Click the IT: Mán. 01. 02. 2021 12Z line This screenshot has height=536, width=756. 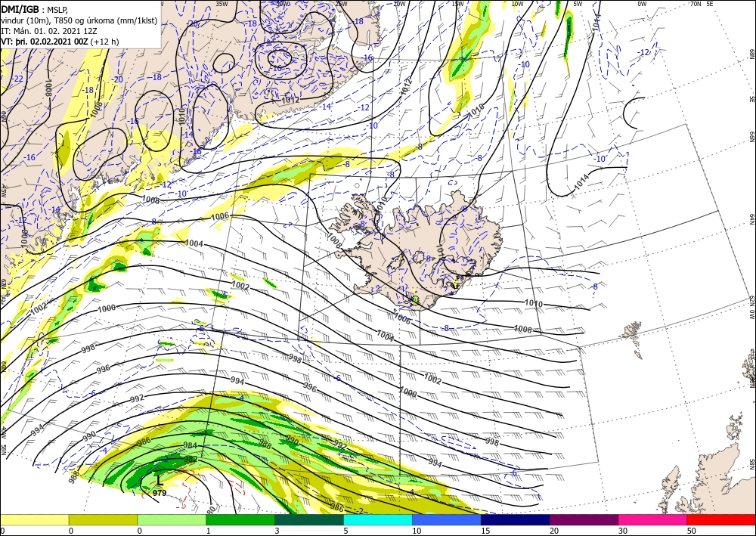(x=48, y=30)
